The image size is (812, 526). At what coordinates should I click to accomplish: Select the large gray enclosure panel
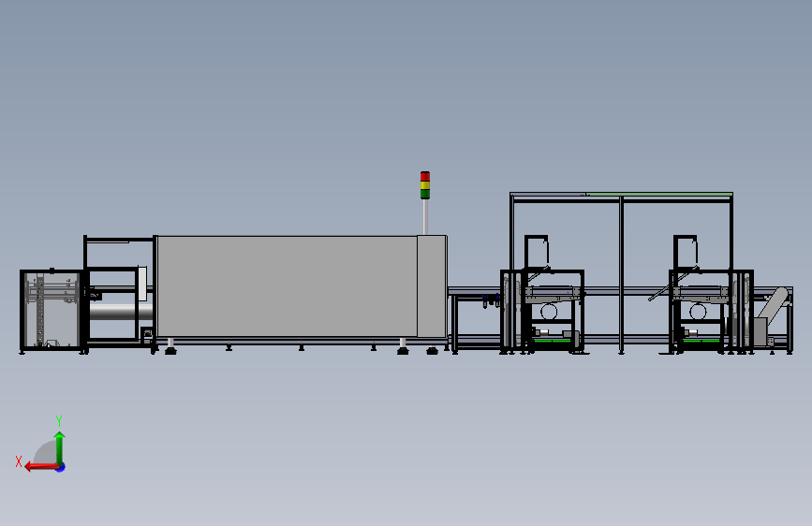point(288,286)
